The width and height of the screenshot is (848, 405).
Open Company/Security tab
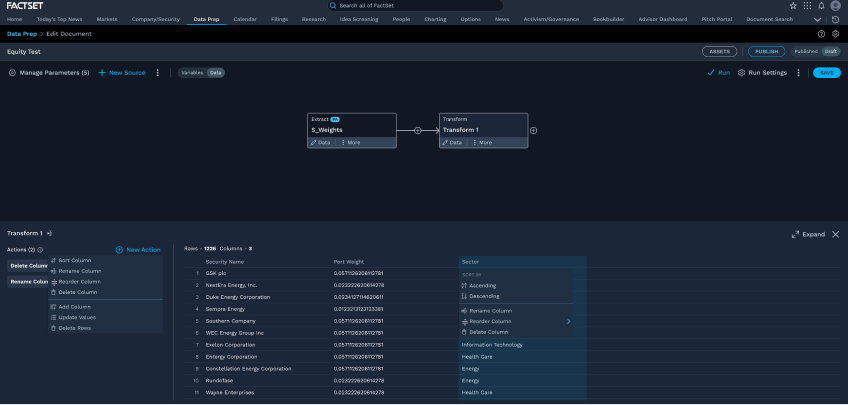tap(156, 19)
